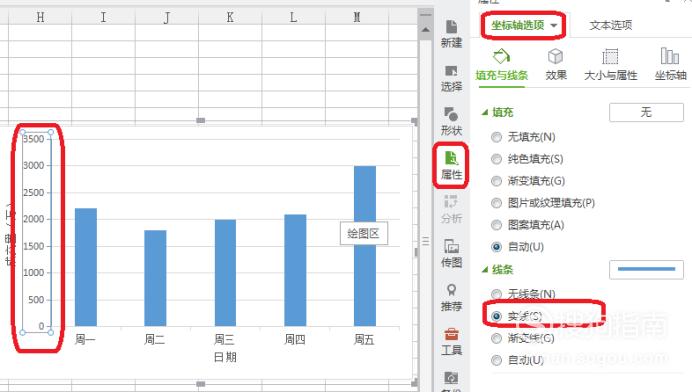Switch to 效果 effects cube tab
The image size is (692, 392).
pos(556,65)
